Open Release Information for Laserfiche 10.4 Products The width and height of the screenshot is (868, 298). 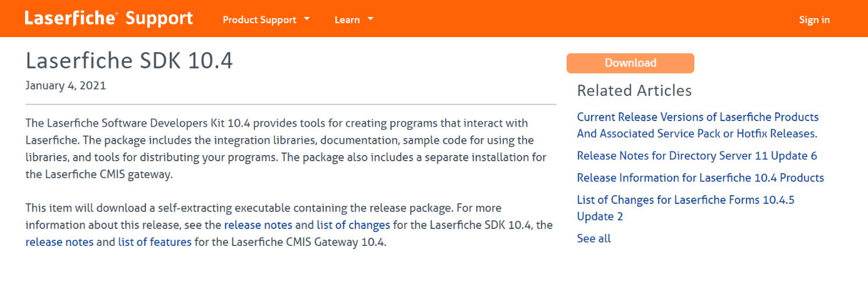700,178
